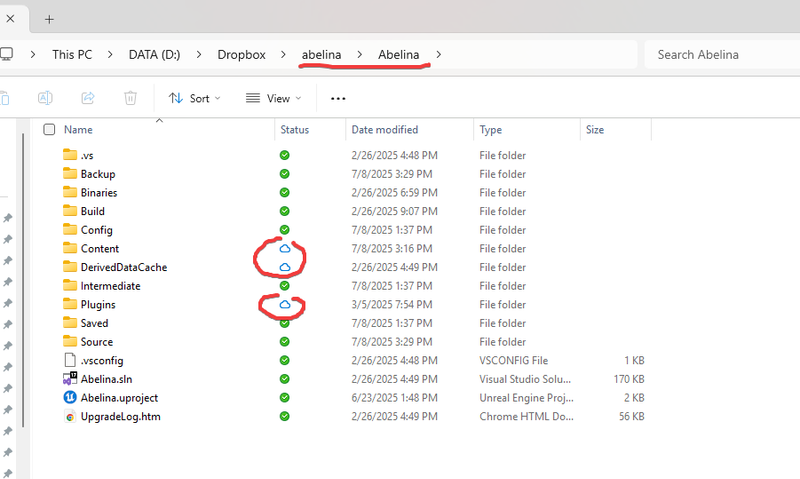Expand the chevron after Abelina in breadcrumb

(439, 55)
